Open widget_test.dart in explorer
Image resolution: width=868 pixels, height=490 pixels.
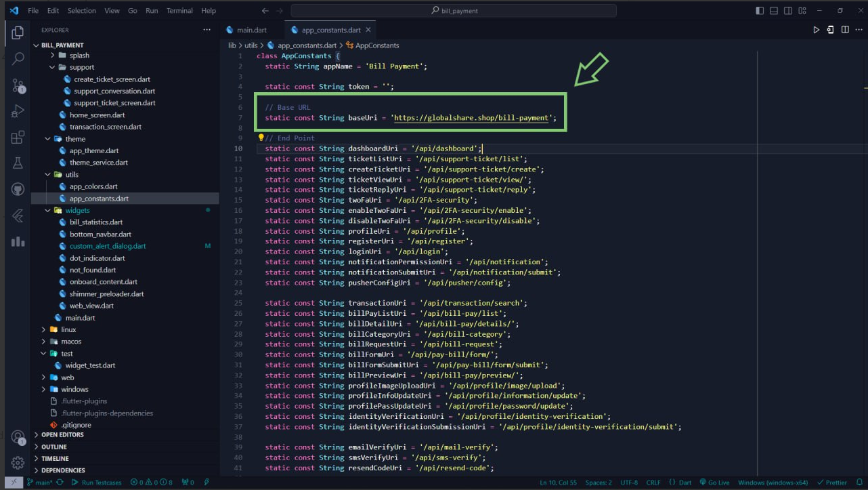[90, 365]
